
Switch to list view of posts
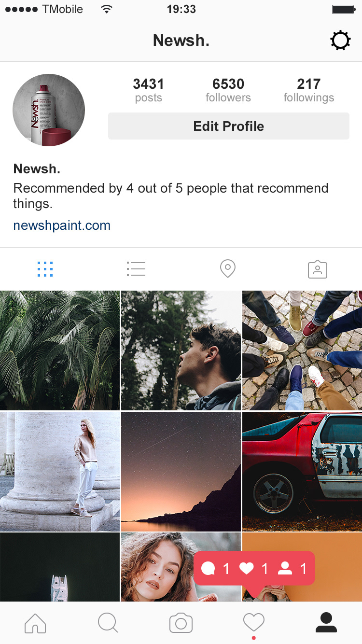pyautogui.click(x=136, y=269)
